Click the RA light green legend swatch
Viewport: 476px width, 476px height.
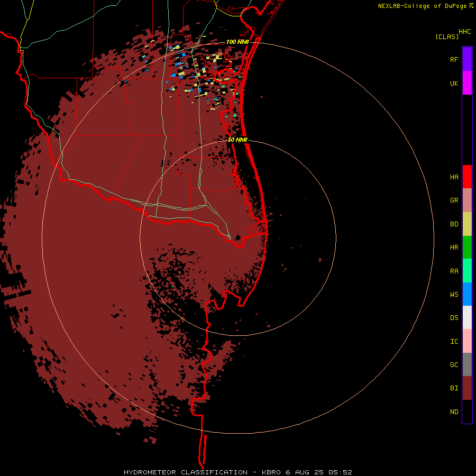(x=467, y=271)
